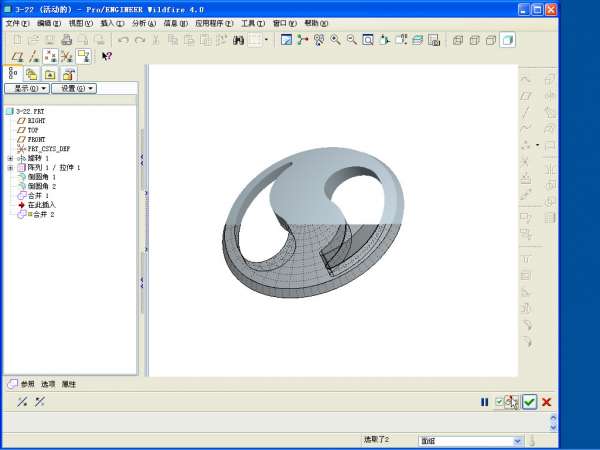This screenshot has height=450, width=600.
Task: Open the 设置 button in model tree
Action: [74, 88]
